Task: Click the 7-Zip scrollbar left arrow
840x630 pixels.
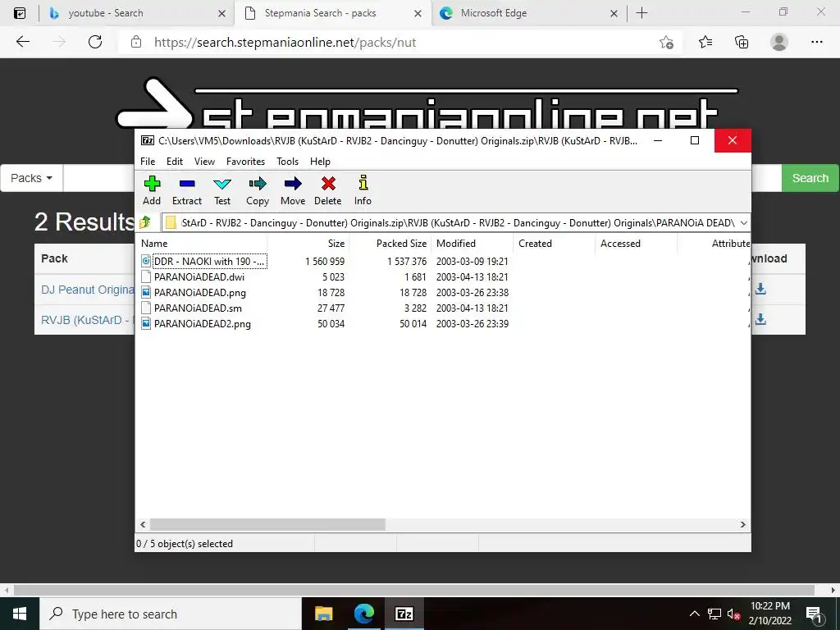Action: coord(143,524)
